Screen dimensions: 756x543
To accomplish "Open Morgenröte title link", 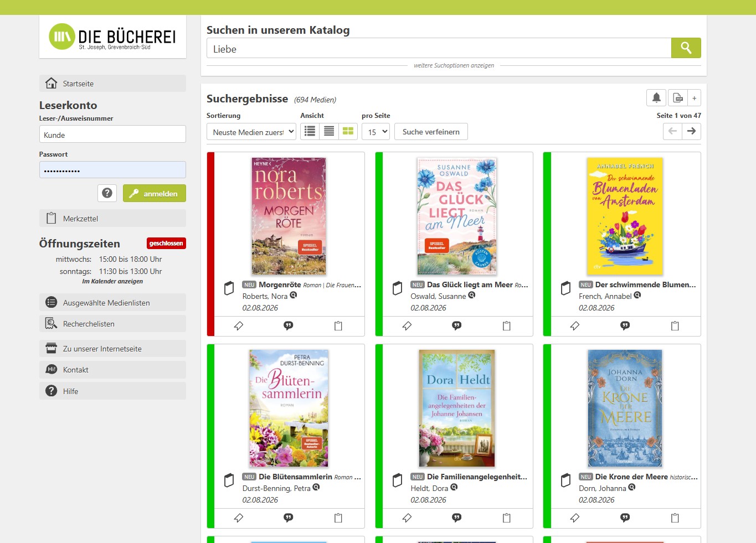I will click(280, 285).
